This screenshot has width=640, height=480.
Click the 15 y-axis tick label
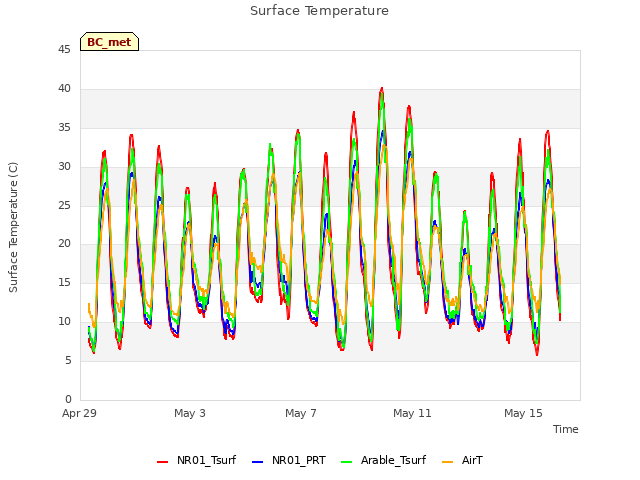click(x=64, y=282)
